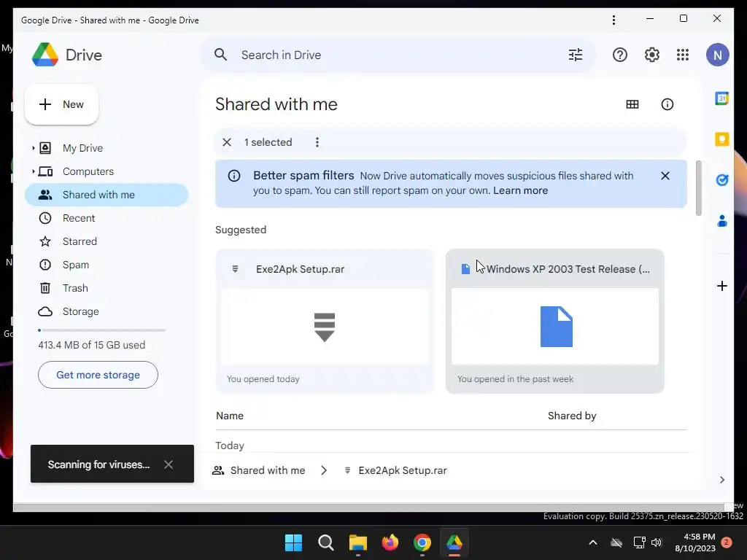Click Google Drive app in taskbar

pyautogui.click(x=454, y=542)
